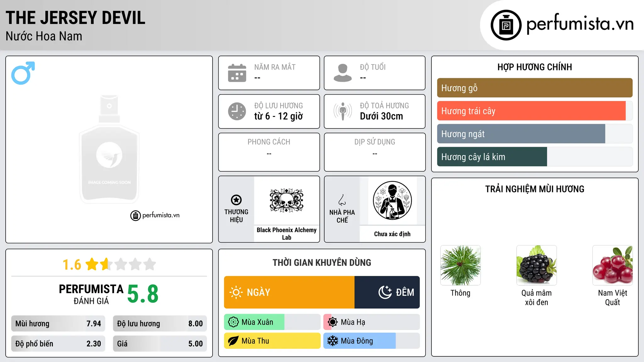
Task: Click the dark Đêm nighttime segment
Action: 387,292
